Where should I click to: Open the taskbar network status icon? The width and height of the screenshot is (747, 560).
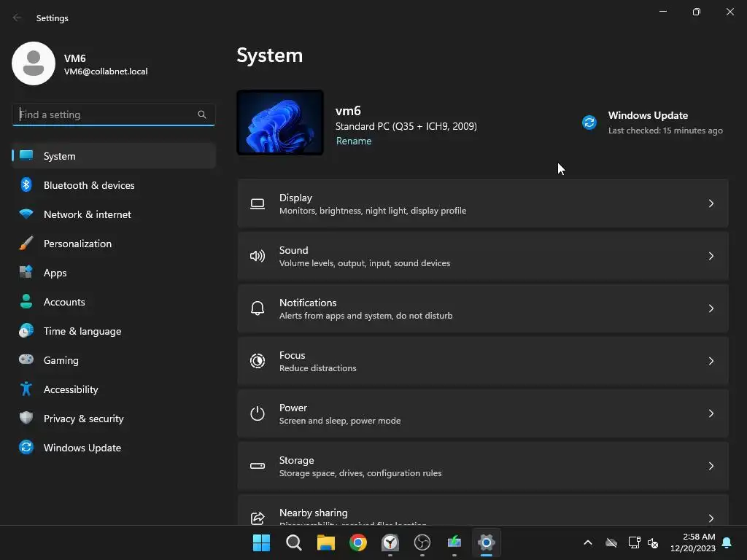tap(634, 542)
